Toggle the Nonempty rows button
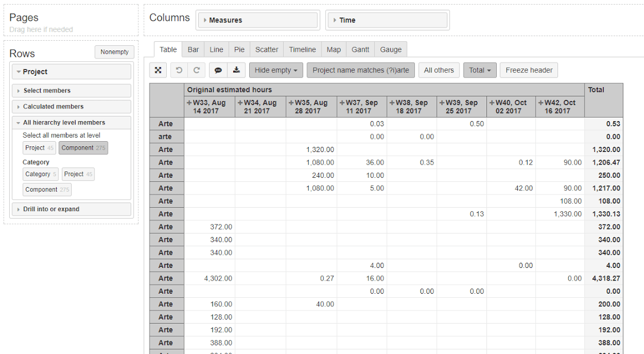This screenshot has height=354, width=644. coord(115,52)
